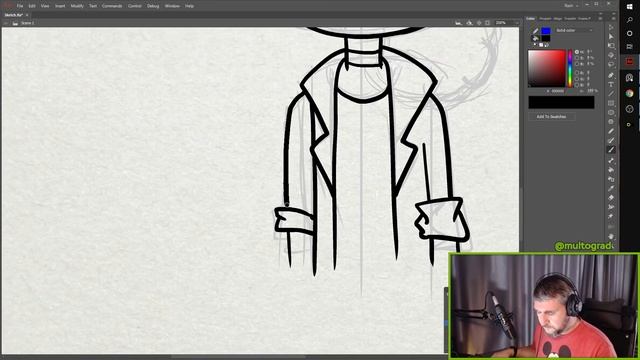Image resolution: width=640 pixels, height=360 pixels.
Task: Select the Hand tool
Action: pos(611,236)
